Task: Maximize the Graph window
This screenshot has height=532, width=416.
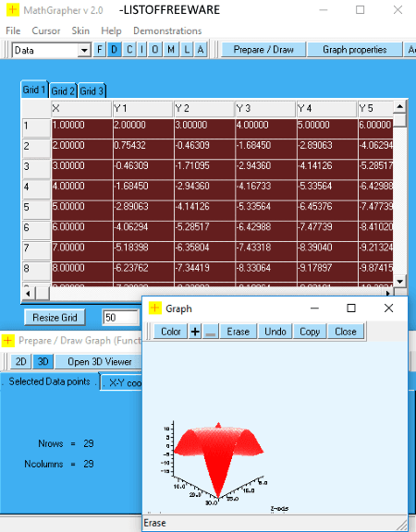Action: pyautogui.click(x=351, y=308)
